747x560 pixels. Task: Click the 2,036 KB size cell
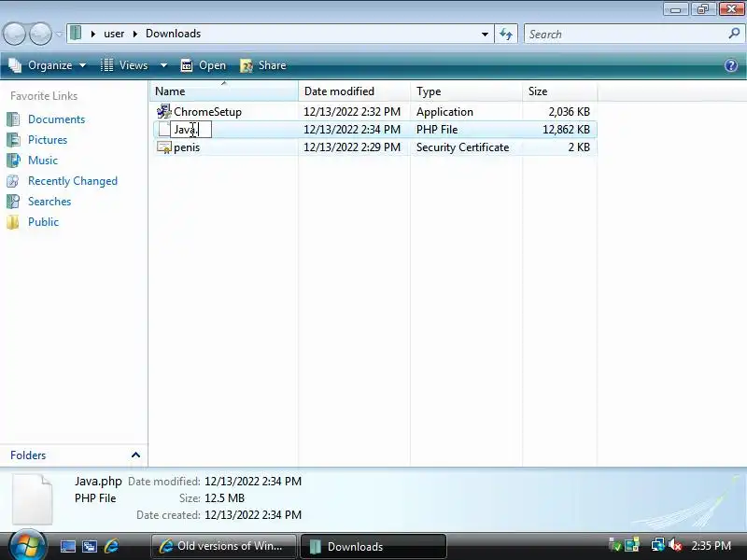coord(569,112)
